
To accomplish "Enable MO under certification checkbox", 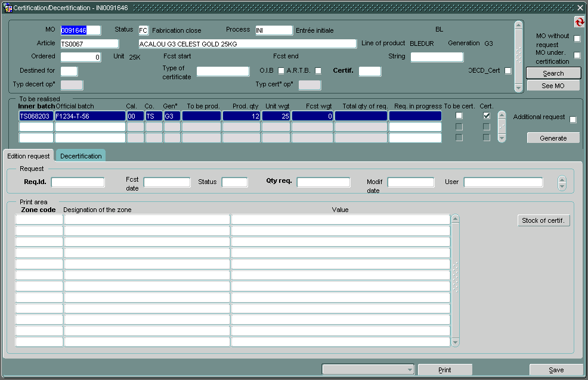I will [577, 55].
